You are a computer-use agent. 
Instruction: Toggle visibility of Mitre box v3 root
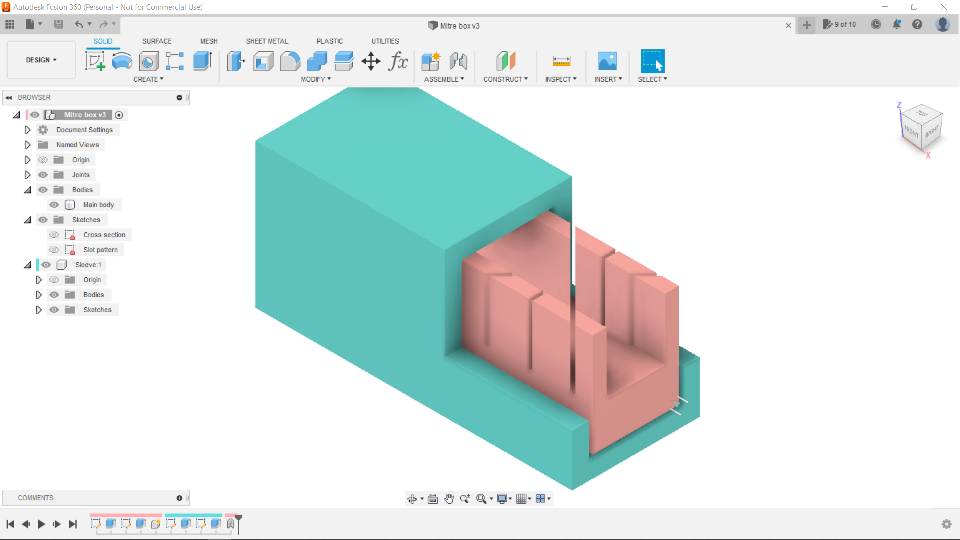(x=35, y=115)
